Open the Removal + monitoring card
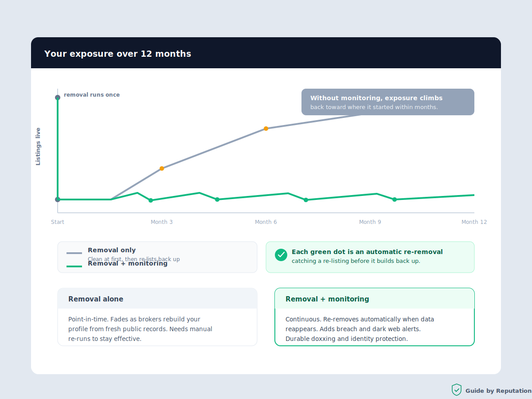The width and height of the screenshot is (532, 399). [x=375, y=317]
